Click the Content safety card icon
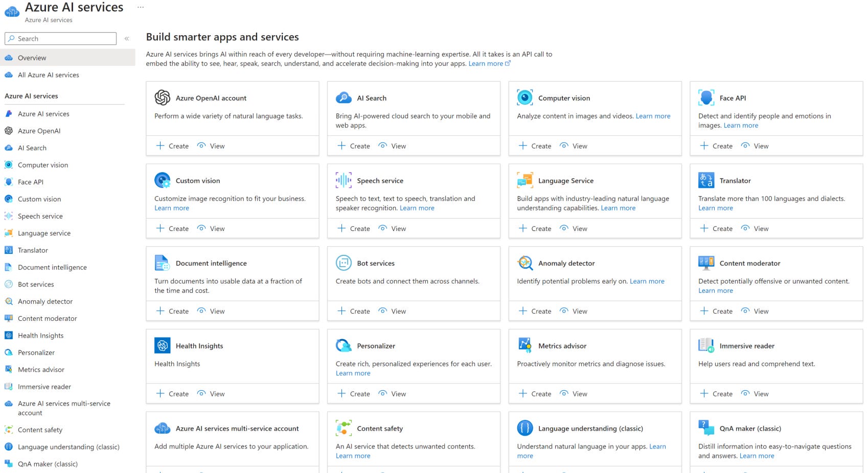Image resolution: width=868 pixels, height=473 pixels. (x=344, y=428)
